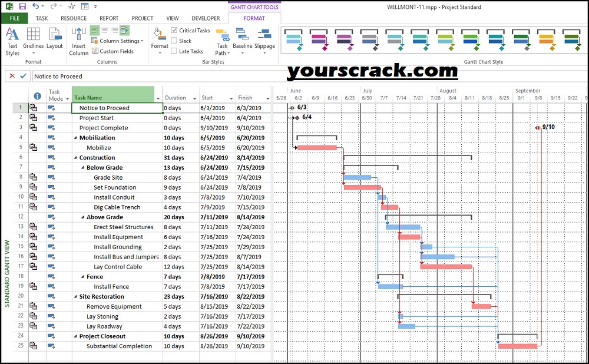This screenshot has width=589, height=364.
Task: Open the Start column filter dropdown
Action: coord(231,98)
